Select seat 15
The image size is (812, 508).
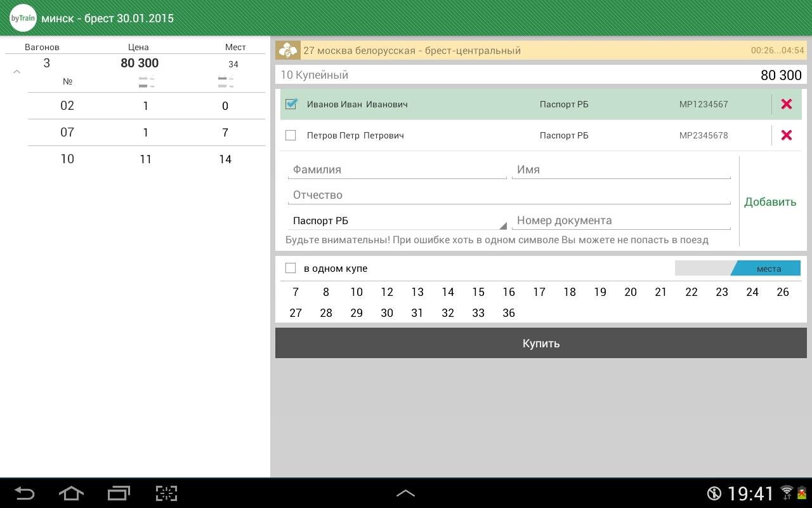478,292
